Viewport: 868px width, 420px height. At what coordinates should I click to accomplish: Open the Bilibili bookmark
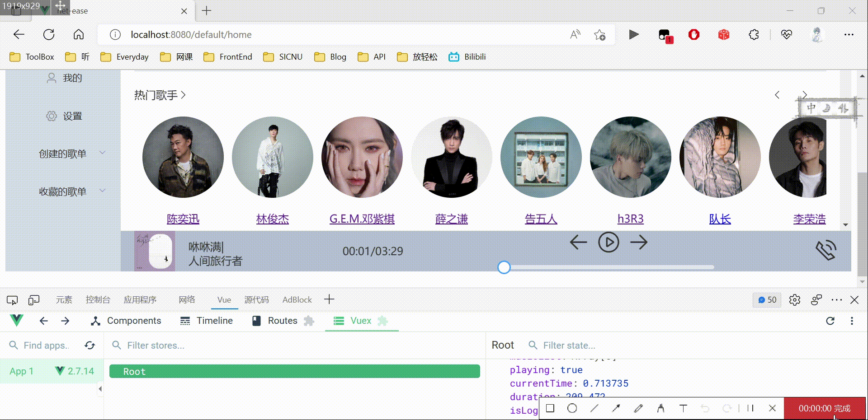click(467, 57)
